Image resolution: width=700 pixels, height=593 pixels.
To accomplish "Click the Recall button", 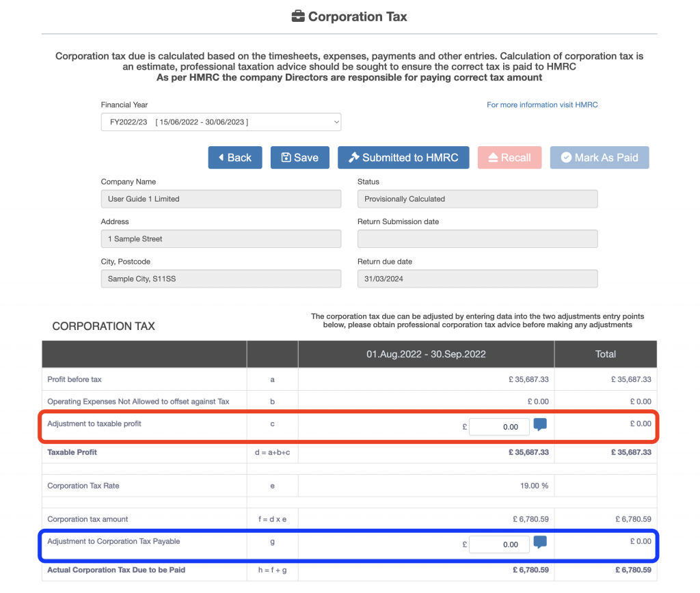I will [509, 158].
